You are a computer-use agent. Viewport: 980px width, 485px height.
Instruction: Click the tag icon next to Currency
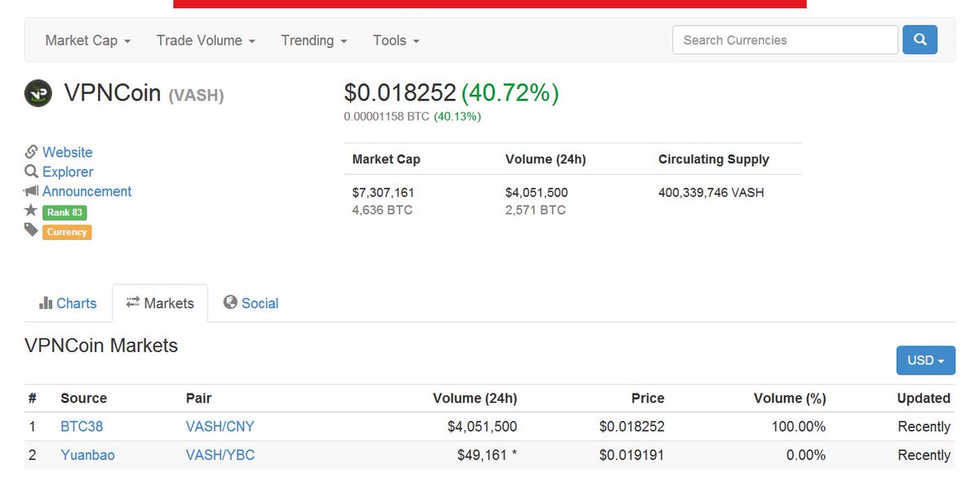point(31,230)
